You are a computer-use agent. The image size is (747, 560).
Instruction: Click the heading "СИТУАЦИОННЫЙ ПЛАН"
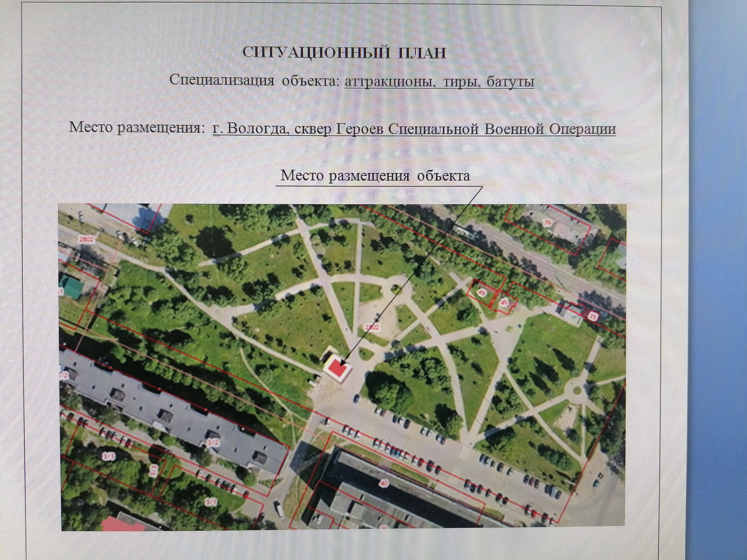[344, 53]
